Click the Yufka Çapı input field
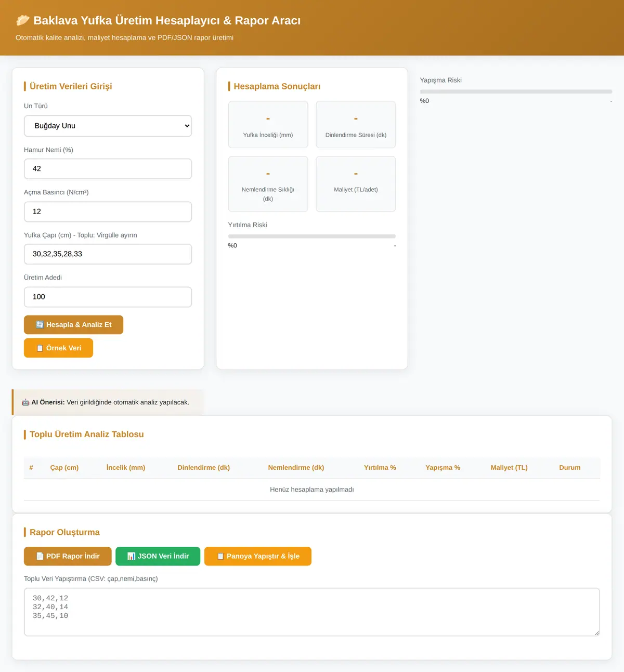The image size is (624, 672). [108, 254]
